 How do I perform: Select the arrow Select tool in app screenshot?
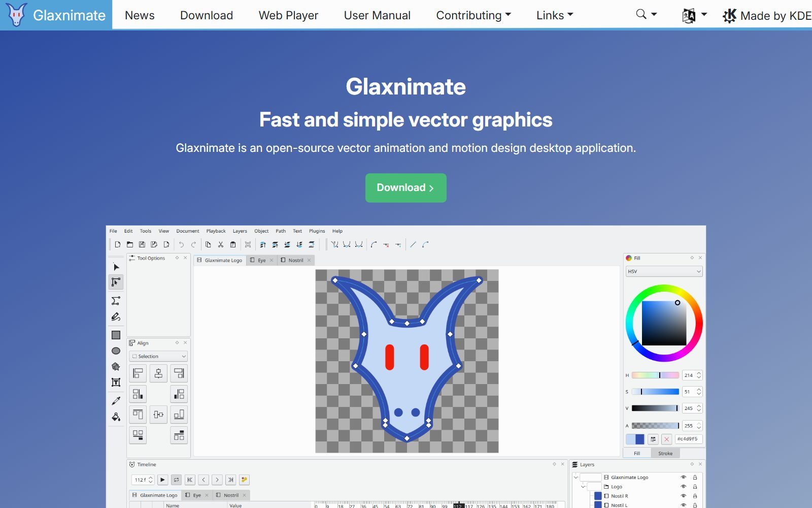[x=116, y=267]
